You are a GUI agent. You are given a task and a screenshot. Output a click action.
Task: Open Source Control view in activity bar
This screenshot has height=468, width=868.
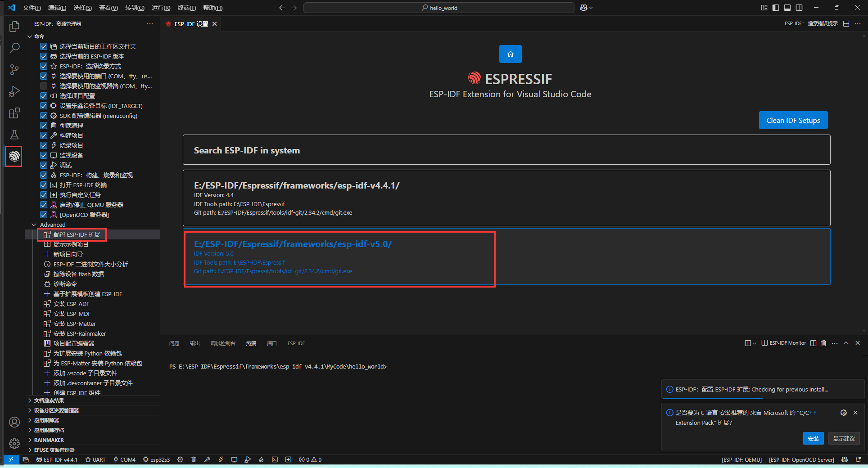(14, 70)
